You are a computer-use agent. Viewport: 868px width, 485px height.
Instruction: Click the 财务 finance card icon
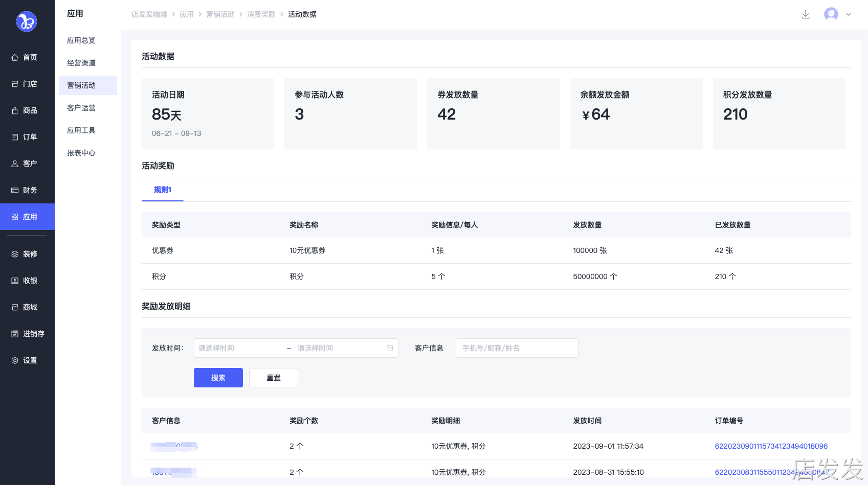(x=15, y=190)
